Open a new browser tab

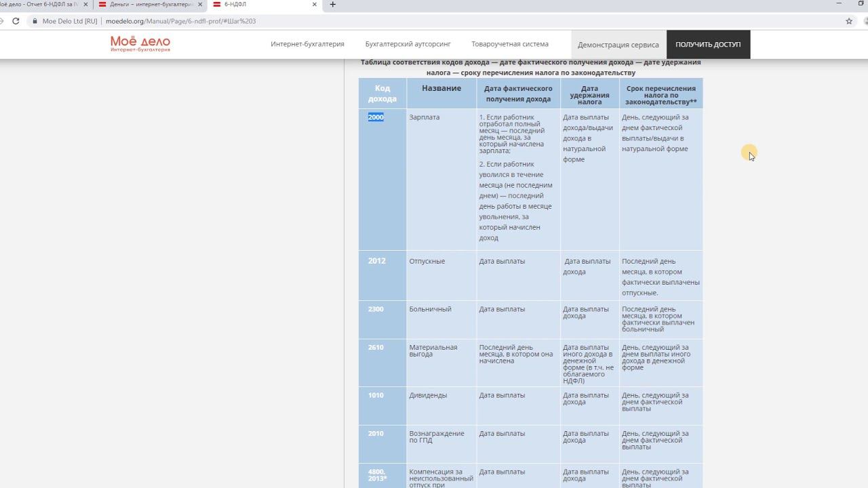pos(332,4)
